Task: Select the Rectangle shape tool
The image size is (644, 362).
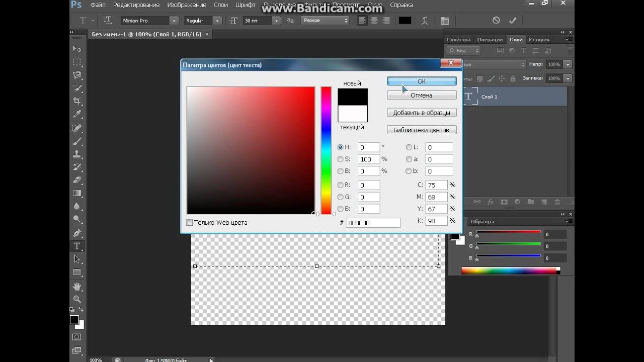Action: click(77, 273)
